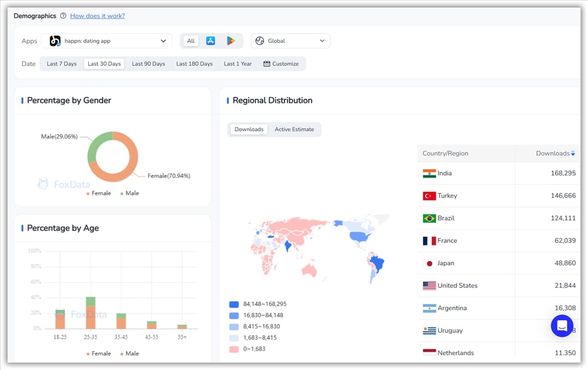
Task: Click the happn app icon
Action: (55, 41)
